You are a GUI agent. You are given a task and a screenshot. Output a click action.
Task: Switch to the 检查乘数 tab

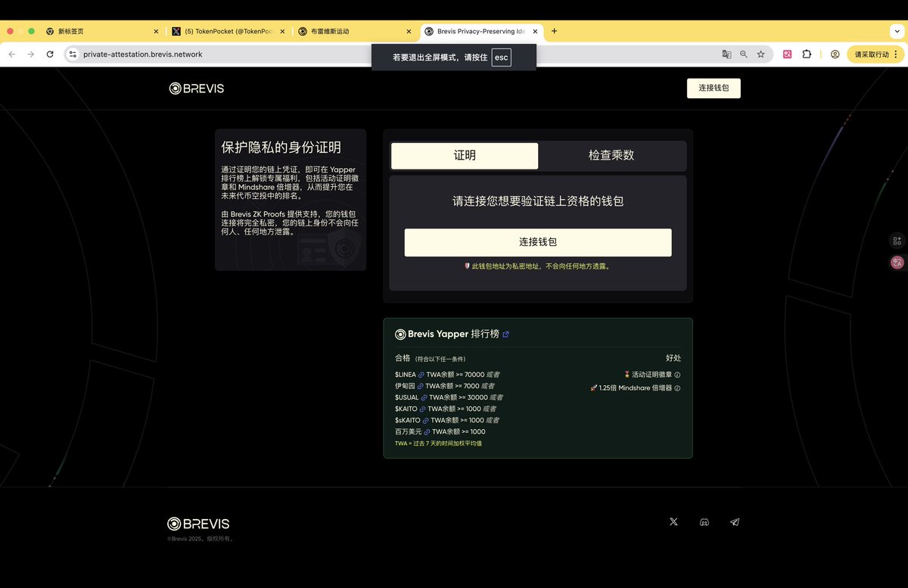pyautogui.click(x=612, y=155)
